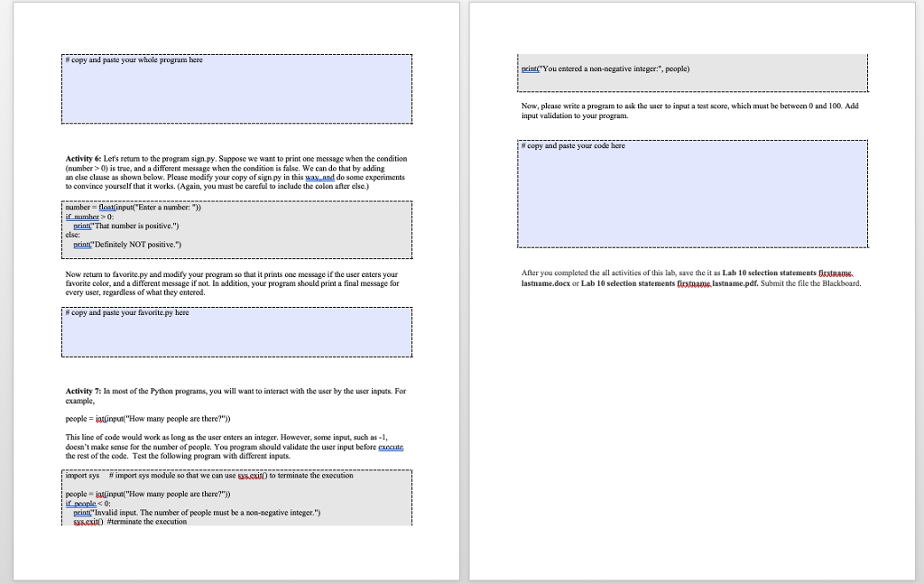Click inside the 'copy and paste your favorite.py here' box
The width and height of the screenshot is (924, 584).
[237, 332]
